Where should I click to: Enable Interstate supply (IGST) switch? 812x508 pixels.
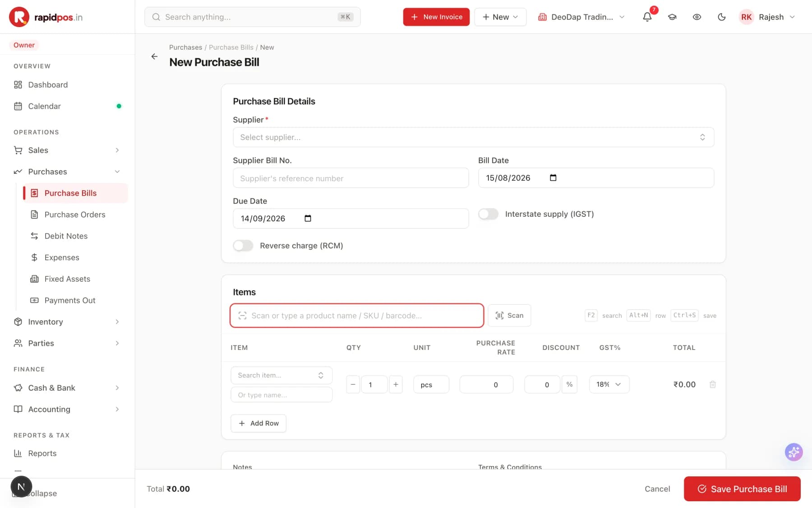[x=488, y=214]
